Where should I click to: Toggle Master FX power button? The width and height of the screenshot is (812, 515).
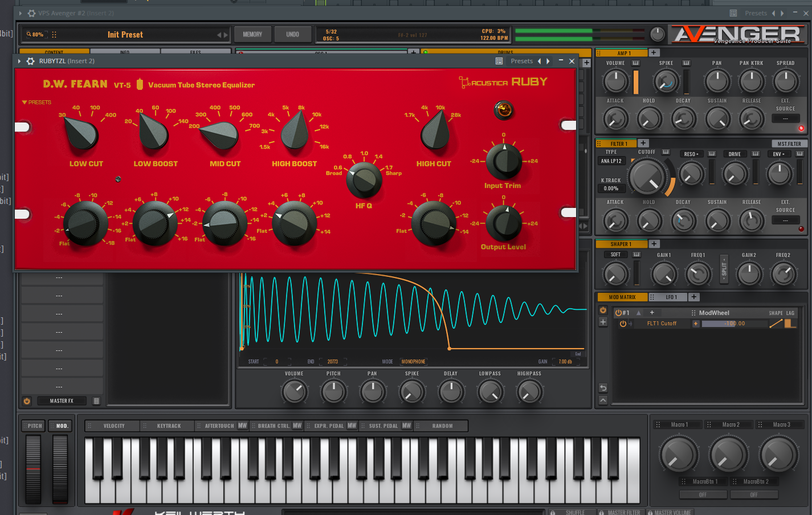(27, 401)
